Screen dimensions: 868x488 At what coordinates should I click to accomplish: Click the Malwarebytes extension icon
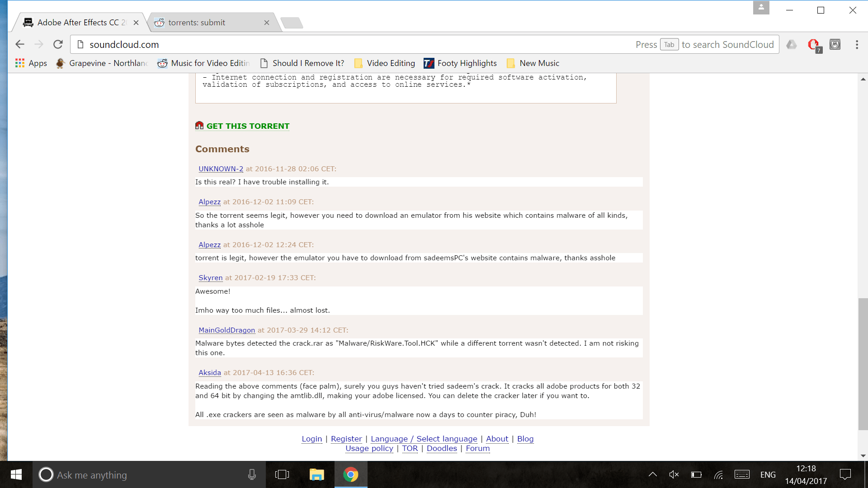click(x=835, y=44)
